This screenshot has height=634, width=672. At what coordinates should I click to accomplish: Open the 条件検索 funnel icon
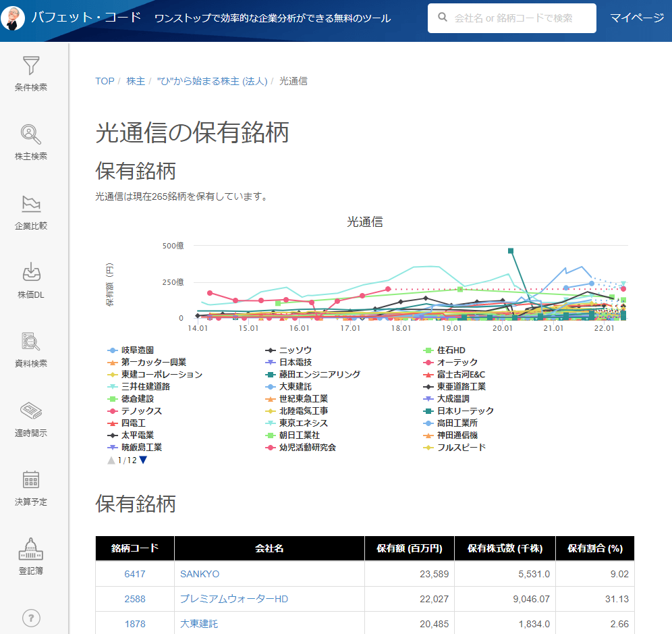click(31, 66)
